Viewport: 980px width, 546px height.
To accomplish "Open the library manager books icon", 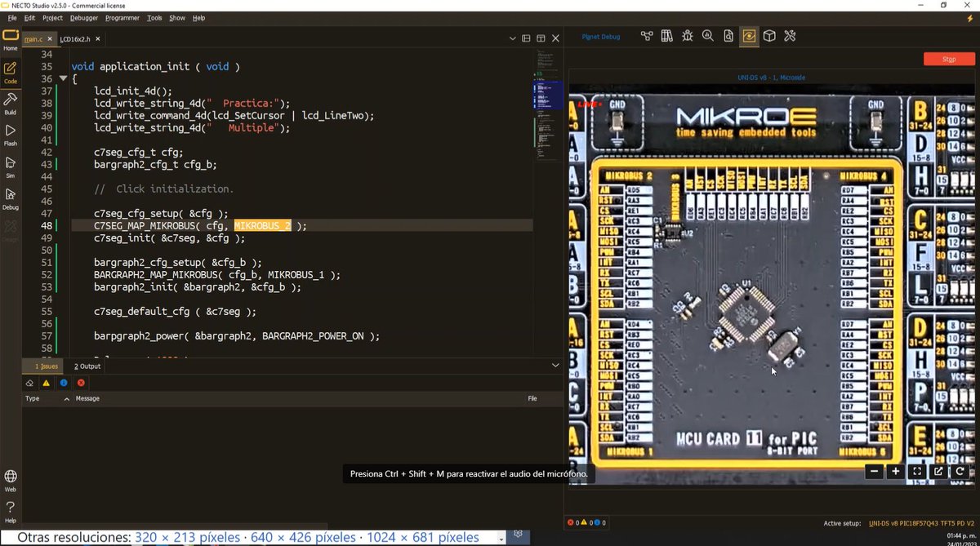I will 667,36.
